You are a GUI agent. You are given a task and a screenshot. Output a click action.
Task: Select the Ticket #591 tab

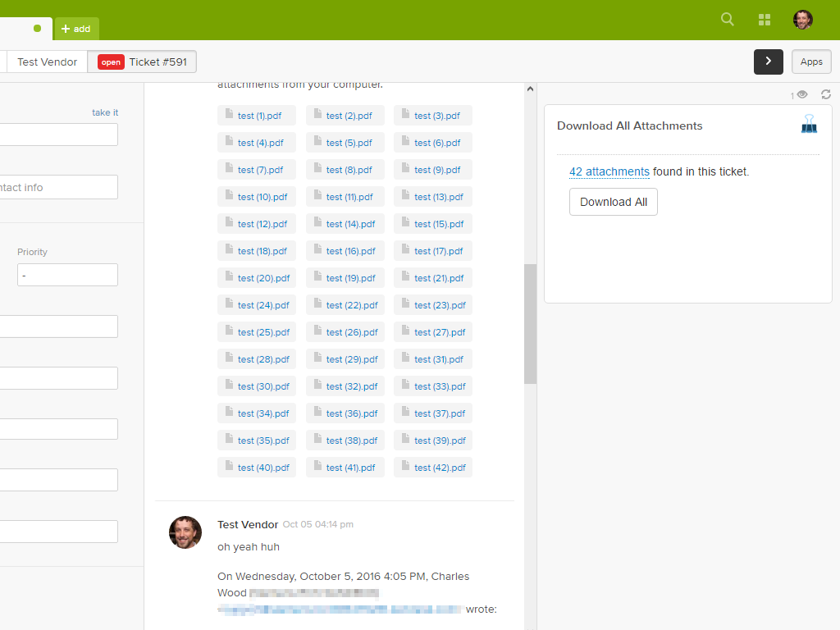click(143, 62)
